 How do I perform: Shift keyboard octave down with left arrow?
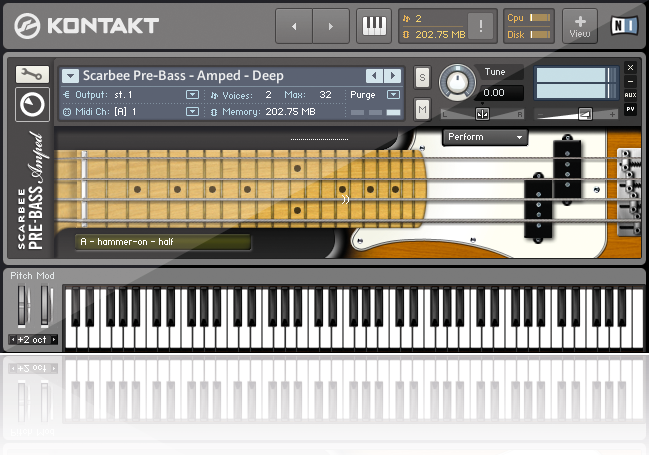click(13, 340)
